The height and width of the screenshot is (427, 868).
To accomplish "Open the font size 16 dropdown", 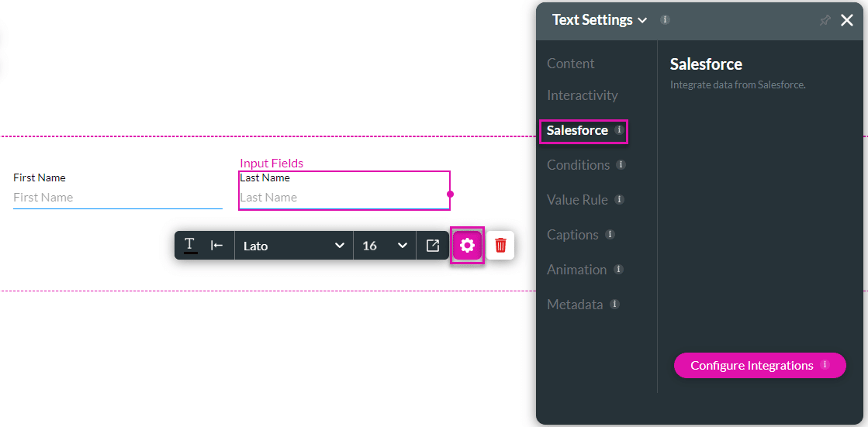I will click(384, 246).
